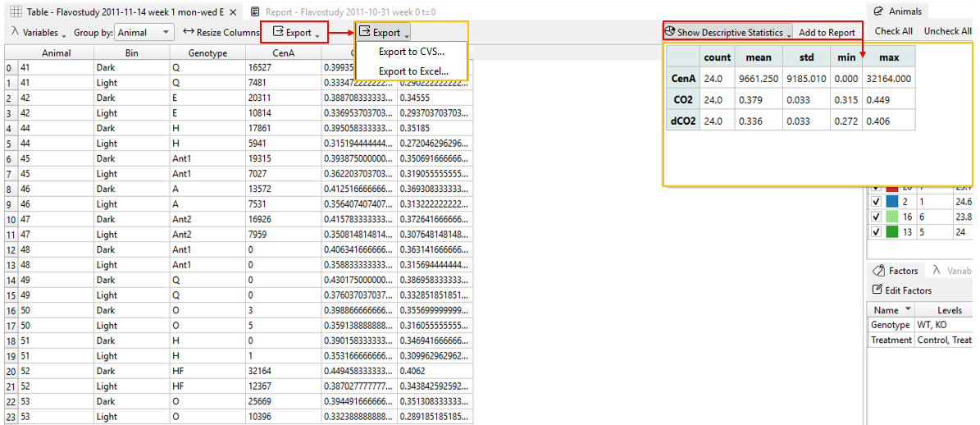
Task: Click the tag icon on Factors tab
Action: [878, 271]
